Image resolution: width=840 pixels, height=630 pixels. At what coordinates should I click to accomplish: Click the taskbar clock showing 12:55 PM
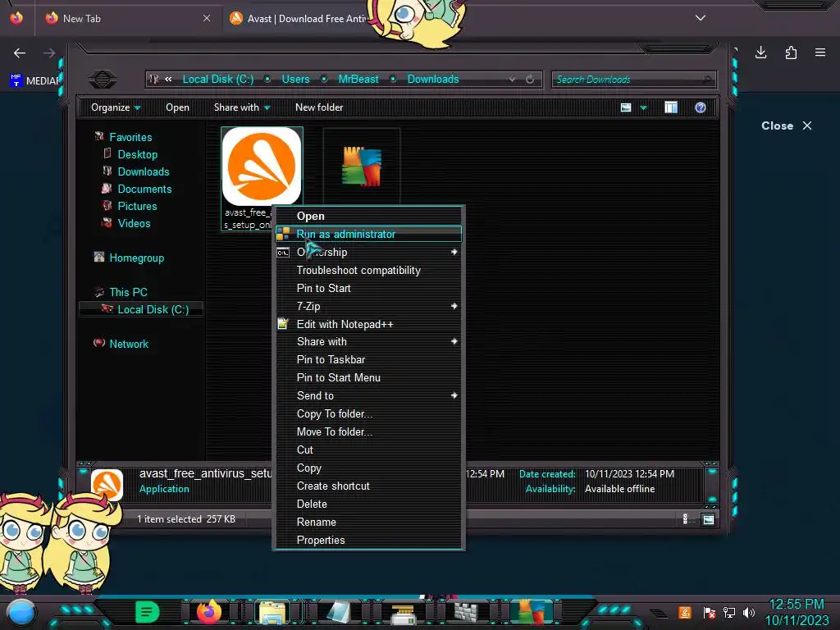coord(797,605)
